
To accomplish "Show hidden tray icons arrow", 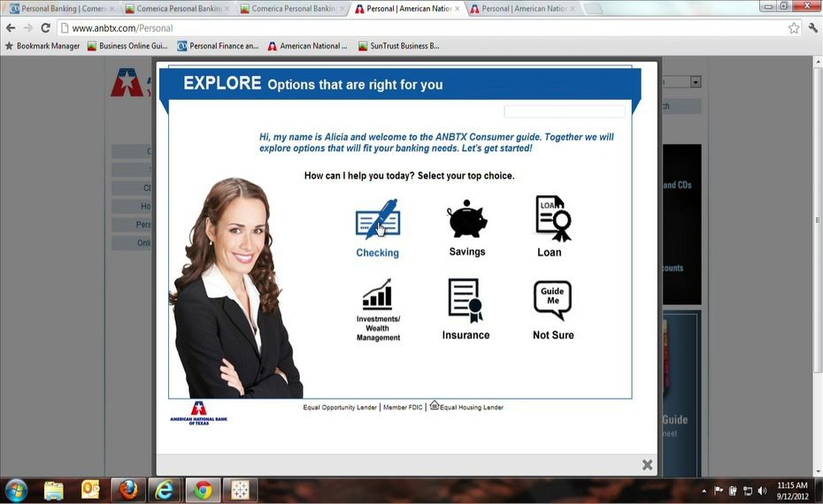I will tap(704, 492).
